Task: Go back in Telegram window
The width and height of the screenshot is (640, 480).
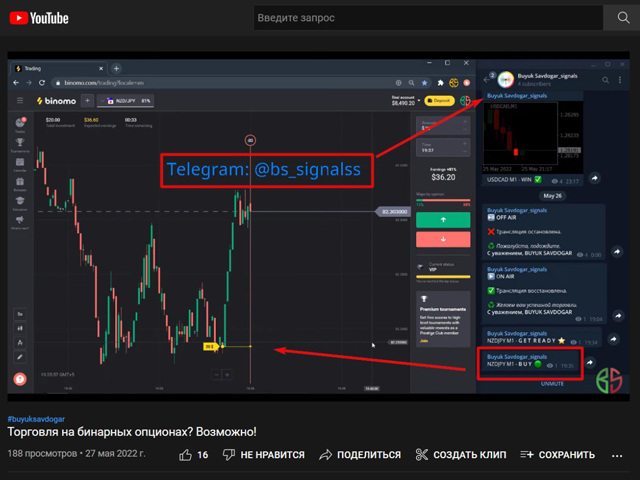Action: click(486, 80)
